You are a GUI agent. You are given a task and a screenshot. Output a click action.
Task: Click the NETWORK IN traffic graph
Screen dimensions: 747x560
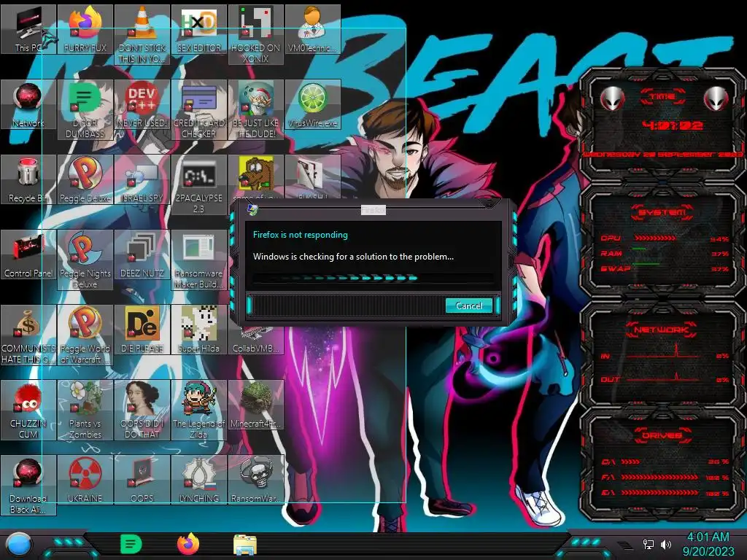click(665, 352)
